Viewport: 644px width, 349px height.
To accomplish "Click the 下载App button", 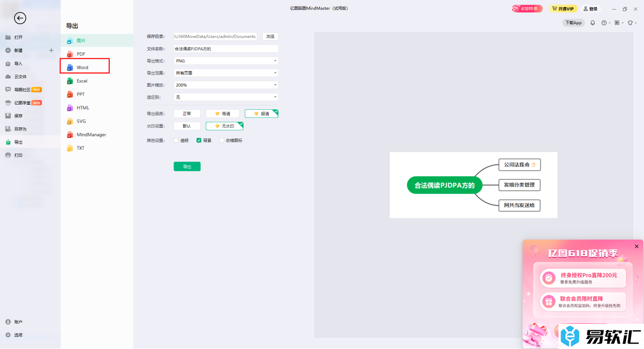I will coord(573,23).
